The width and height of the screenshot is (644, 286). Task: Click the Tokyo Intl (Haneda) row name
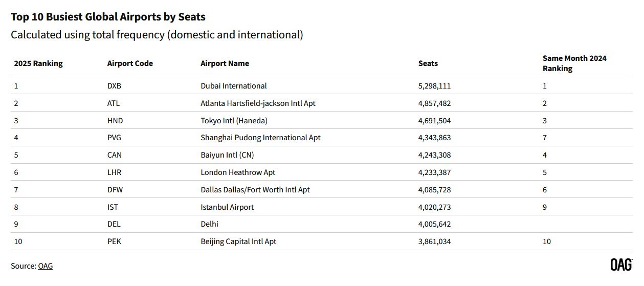(234, 121)
